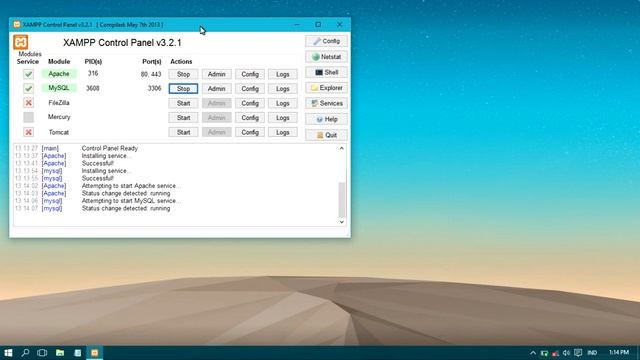Image resolution: width=640 pixels, height=360 pixels.
Task: Start the Mercury module
Action: click(183, 118)
